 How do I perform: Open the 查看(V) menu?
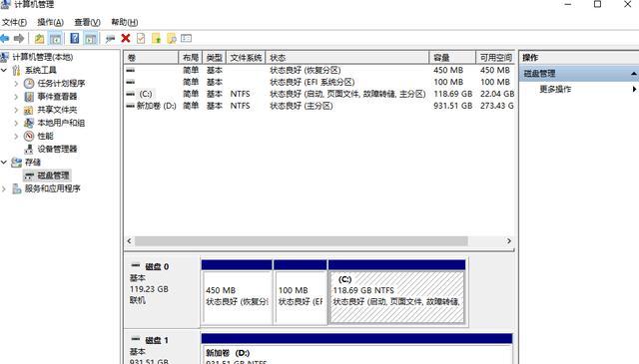point(87,22)
